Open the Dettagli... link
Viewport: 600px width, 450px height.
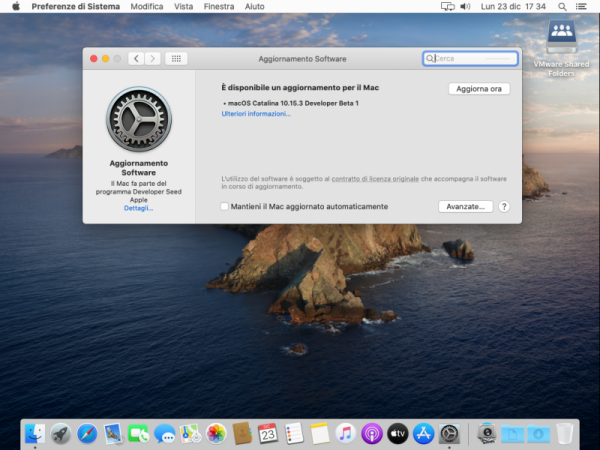point(138,208)
